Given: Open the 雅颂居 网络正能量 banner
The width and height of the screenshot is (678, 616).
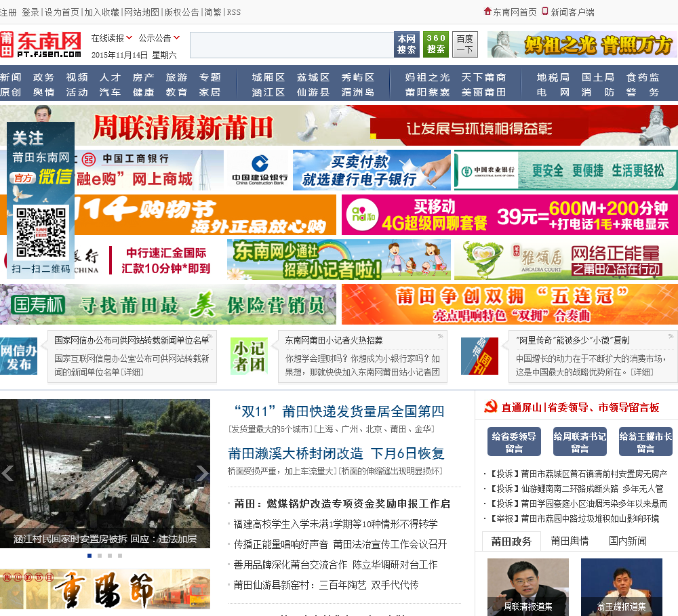Looking at the screenshot, I should coord(566,260).
